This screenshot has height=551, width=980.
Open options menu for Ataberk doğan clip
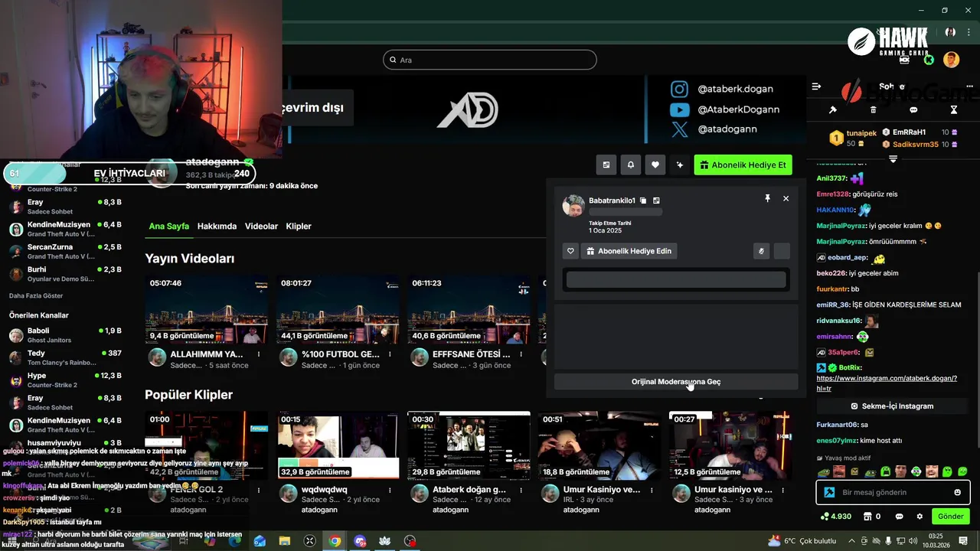pyautogui.click(x=521, y=490)
